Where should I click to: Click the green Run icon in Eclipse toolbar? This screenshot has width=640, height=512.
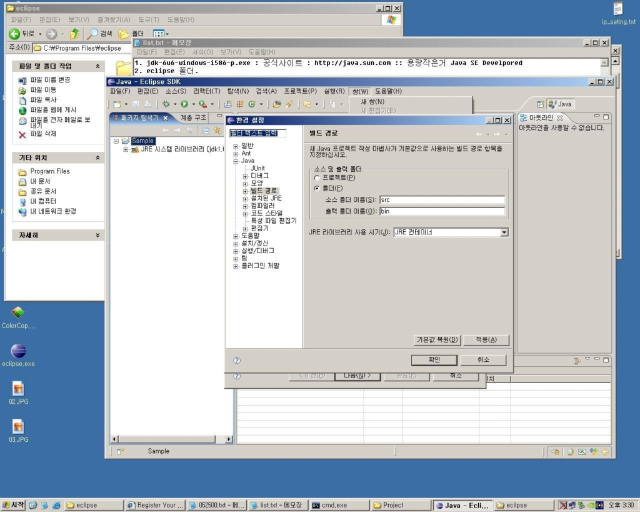[184, 105]
